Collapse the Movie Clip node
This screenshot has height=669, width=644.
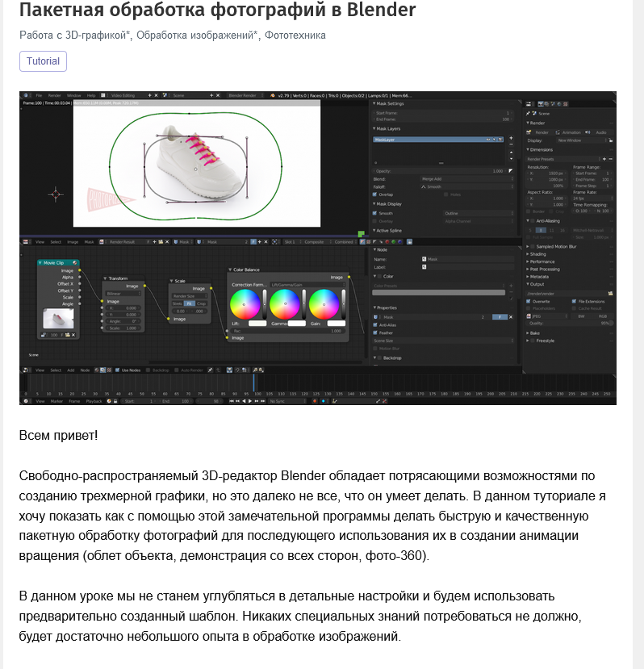pyautogui.click(x=40, y=263)
